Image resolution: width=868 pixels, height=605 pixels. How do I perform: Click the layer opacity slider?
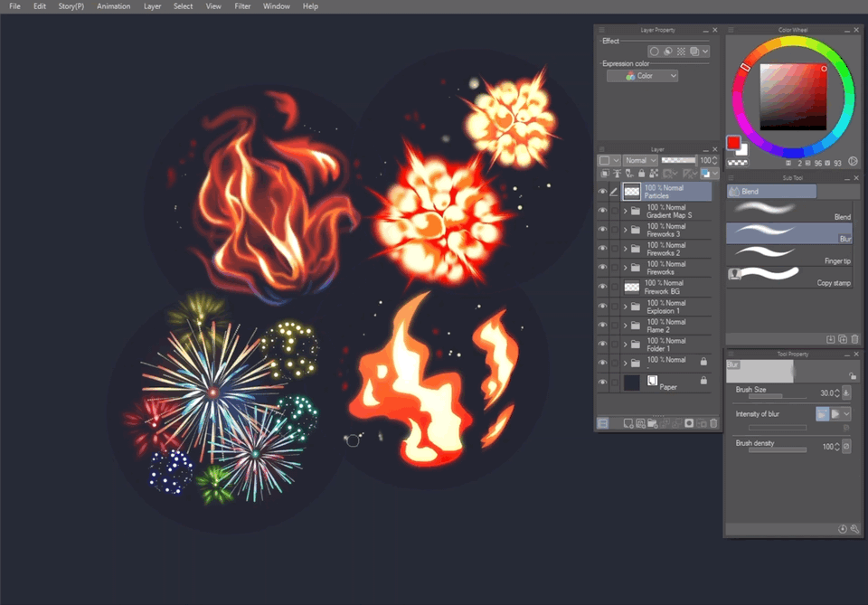(679, 161)
